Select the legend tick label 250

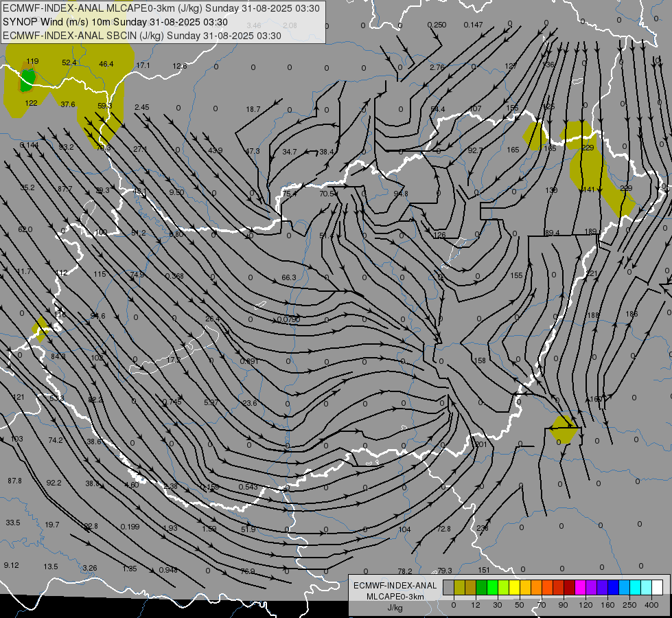coord(629,605)
